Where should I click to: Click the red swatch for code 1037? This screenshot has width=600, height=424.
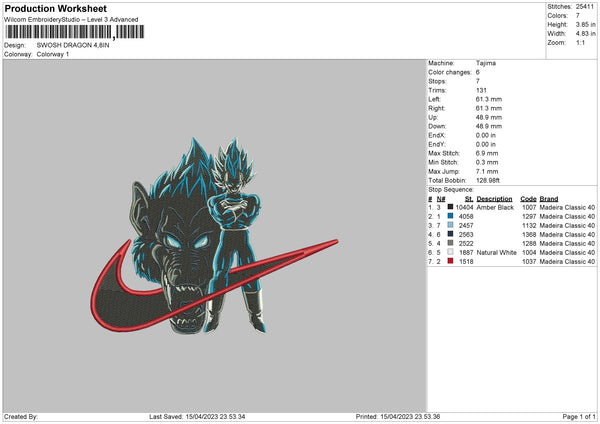click(x=450, y=261)
